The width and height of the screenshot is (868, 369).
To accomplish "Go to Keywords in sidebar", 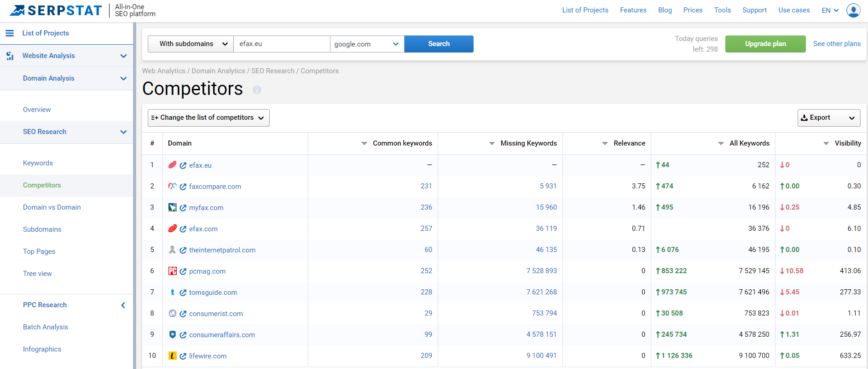I will tap(38, 163).
